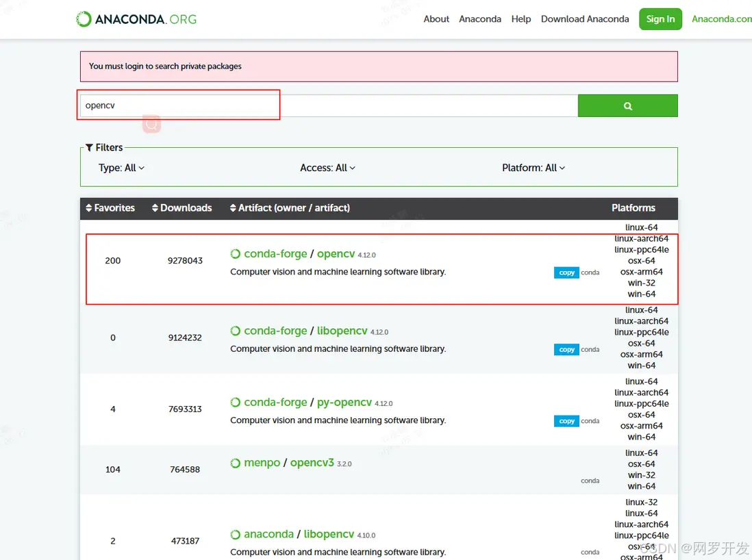752x560 pixels.
Task: Click the Filters funnel icon
Action: (89, 147)
